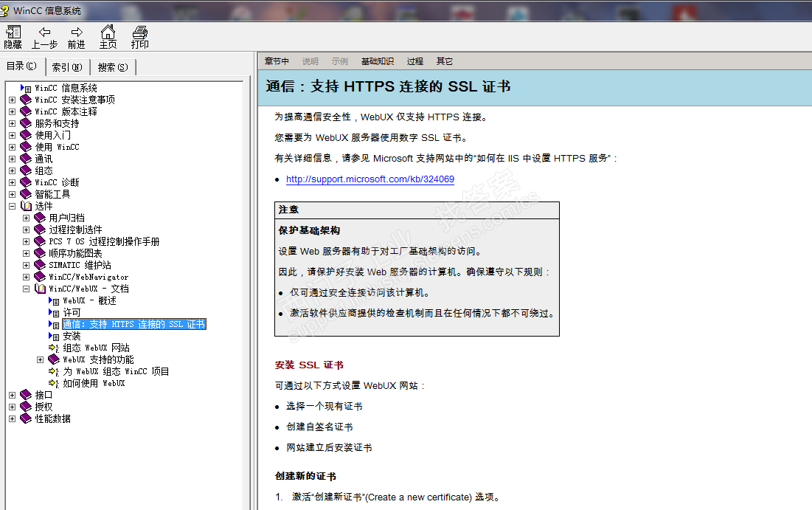Click the 选择一个现有证书 bullet text

tap(325, 406)
